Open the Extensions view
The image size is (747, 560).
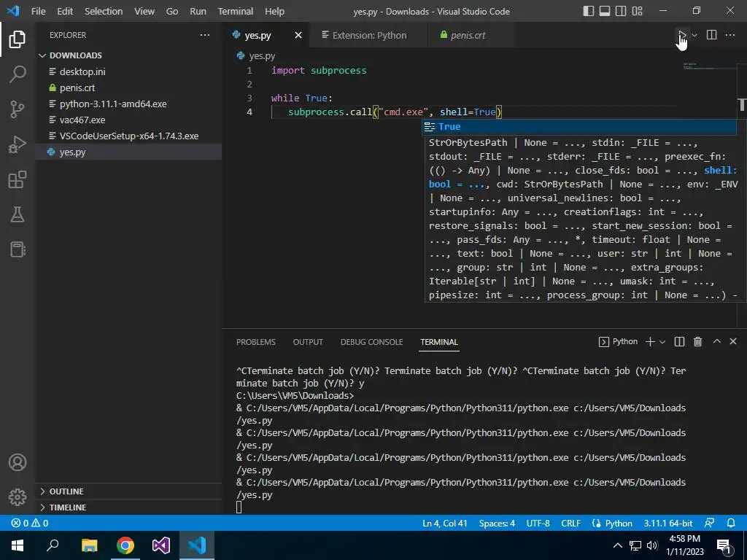click(x=18, y=179)
